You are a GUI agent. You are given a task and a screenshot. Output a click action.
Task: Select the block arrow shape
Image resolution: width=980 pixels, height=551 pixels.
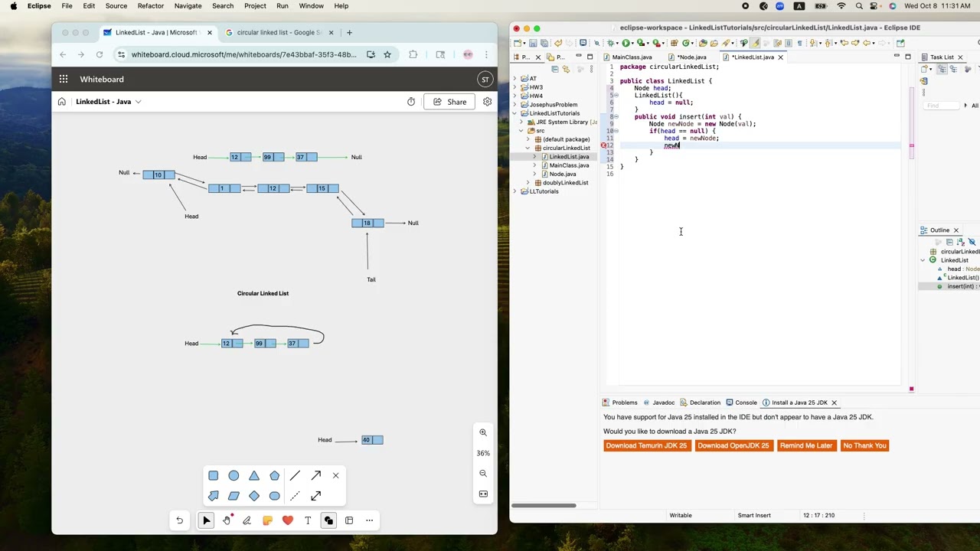[214, 496]
